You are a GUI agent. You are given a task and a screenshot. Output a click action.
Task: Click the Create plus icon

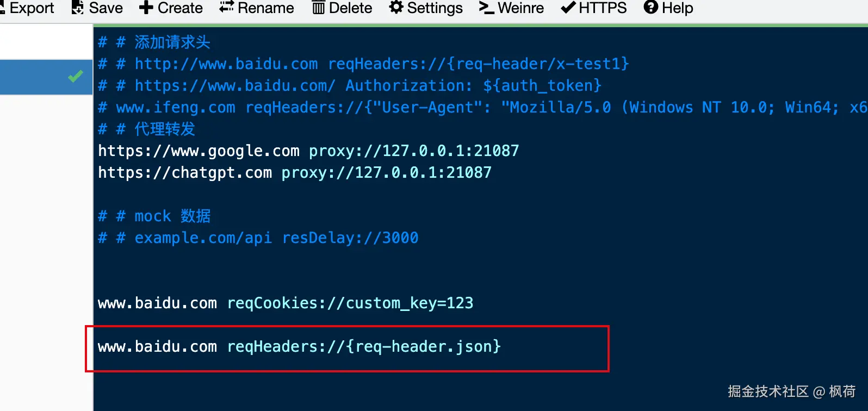(x=146, y=8)
